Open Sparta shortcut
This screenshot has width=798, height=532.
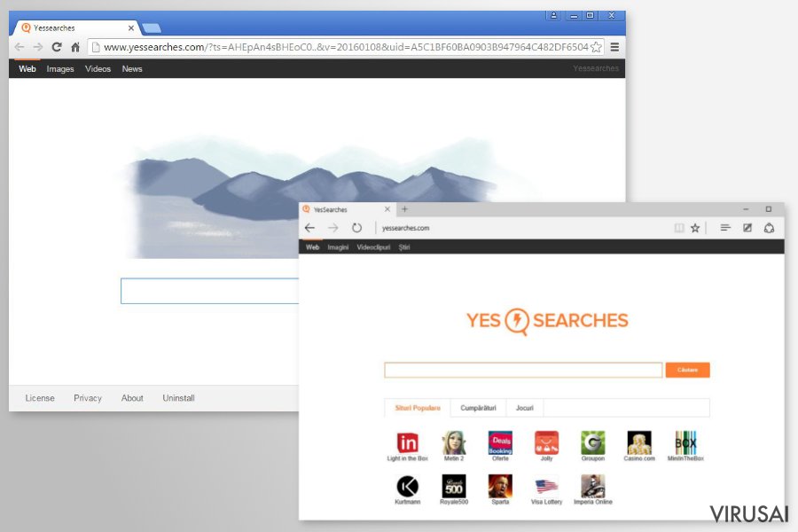point(500,489)
